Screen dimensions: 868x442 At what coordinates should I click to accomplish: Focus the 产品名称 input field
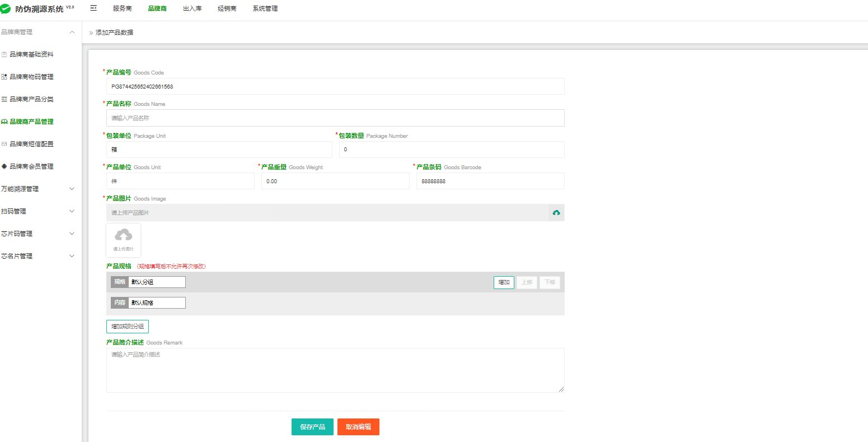pos(335,118)
